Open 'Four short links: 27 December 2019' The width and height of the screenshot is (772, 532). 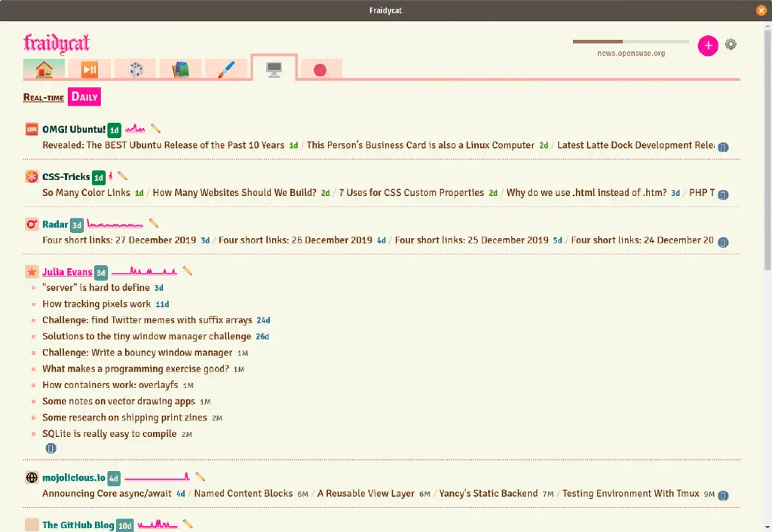coord(119,240)
